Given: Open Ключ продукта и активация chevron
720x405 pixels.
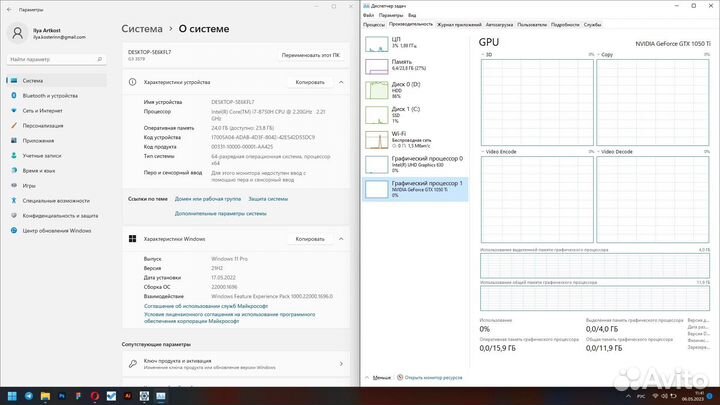Looking at the screenshot, I should (341, 364).
